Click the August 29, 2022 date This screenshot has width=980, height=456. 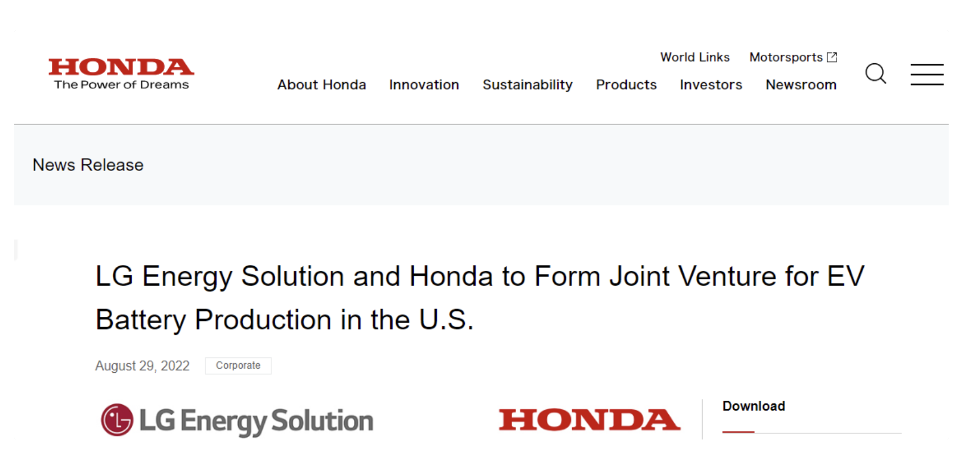(142, 365)
